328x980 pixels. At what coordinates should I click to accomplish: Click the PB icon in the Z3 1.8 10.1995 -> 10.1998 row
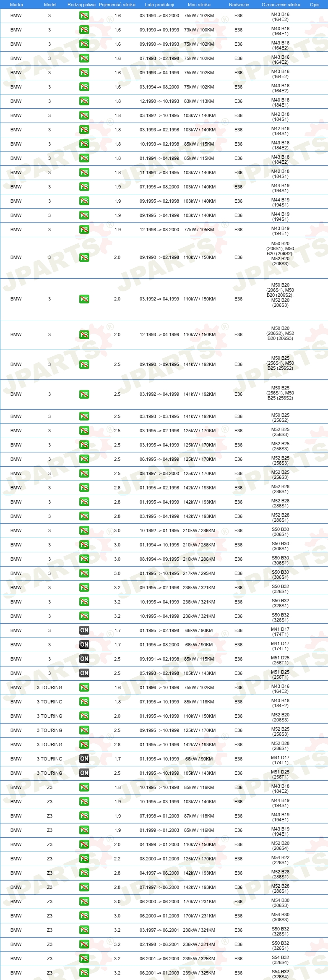click(84, 787)
